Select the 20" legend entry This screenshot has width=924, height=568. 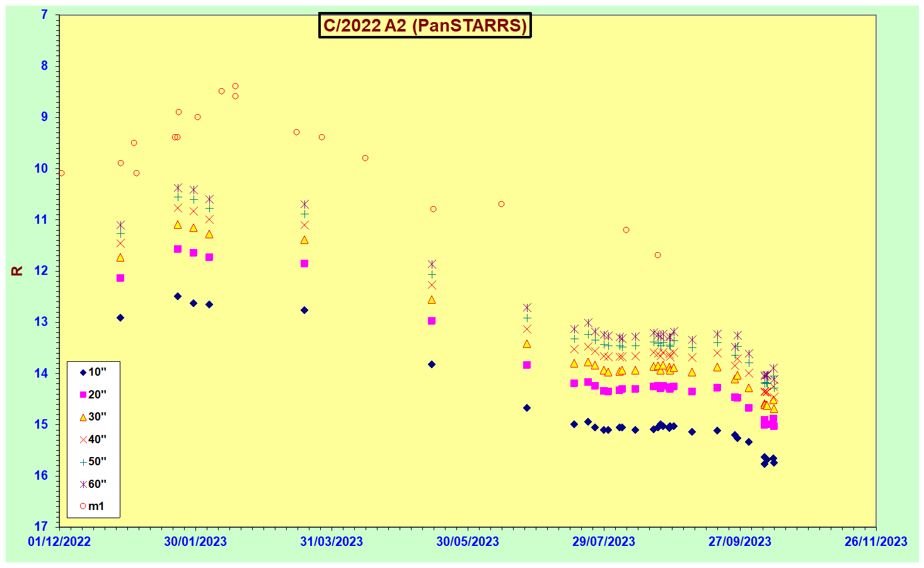pyautogui.click(x=93, y=395)
